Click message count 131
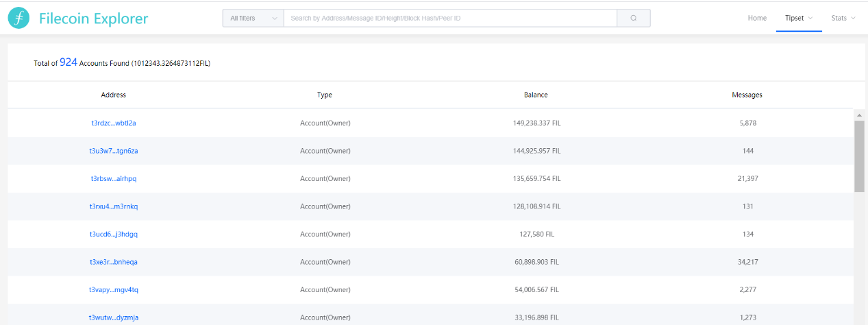Image resolution: width=868 pixels, height=325 pixels. pyautogui.click(x=747, y=206)
